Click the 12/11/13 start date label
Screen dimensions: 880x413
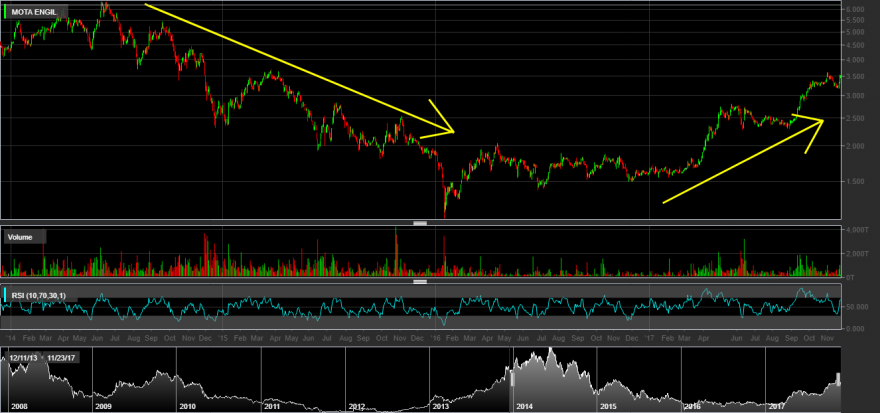tap(22, 357)
